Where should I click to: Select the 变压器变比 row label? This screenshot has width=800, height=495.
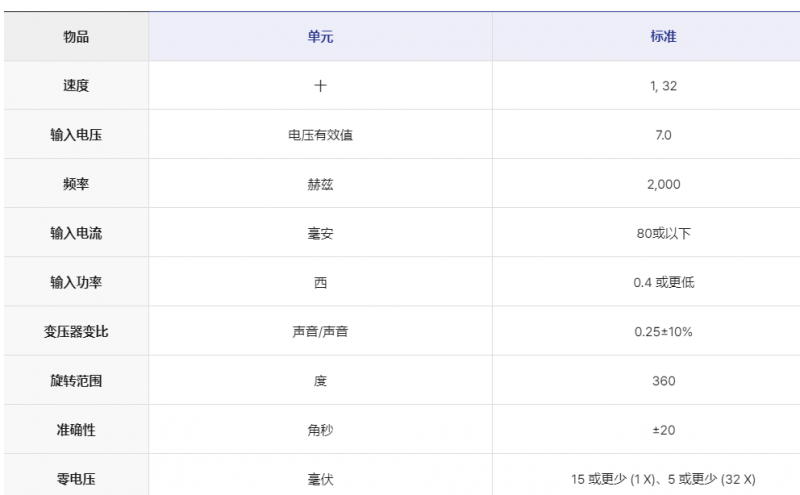click(76, 331)
